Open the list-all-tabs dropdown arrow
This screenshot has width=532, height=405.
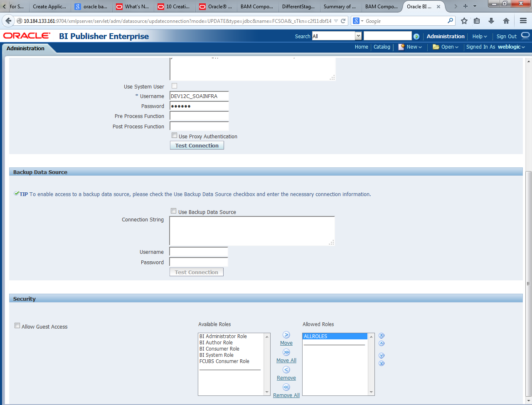tap(475, 6)
